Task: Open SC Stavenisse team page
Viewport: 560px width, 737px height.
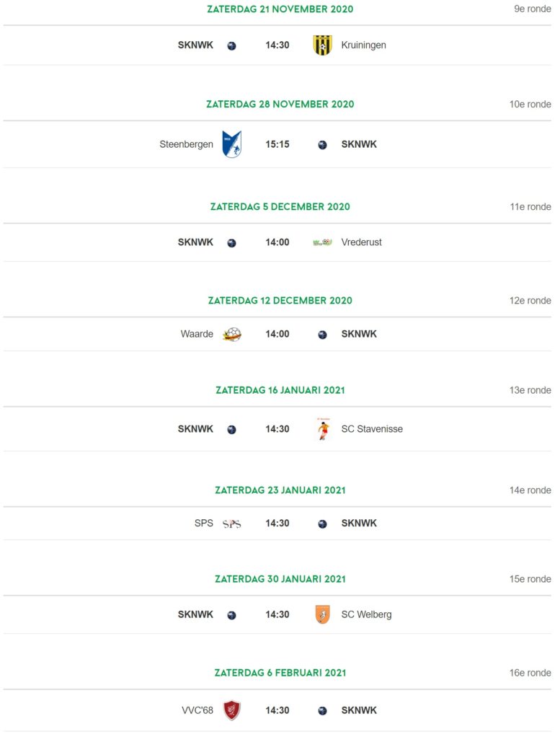Action: pyautogui.click(x=372, y=428)
